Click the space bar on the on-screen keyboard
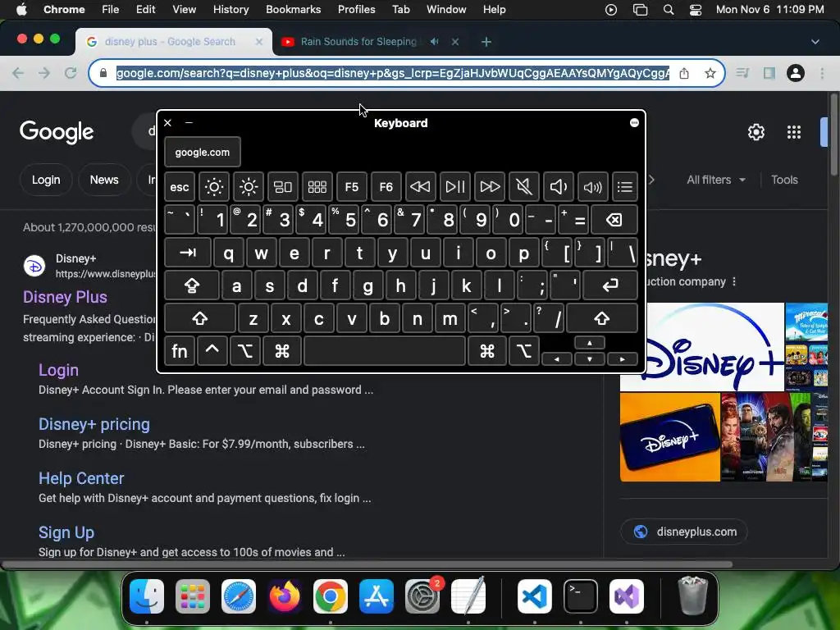Viewport: 840px width, 630px height. click(x=385, y=351)
